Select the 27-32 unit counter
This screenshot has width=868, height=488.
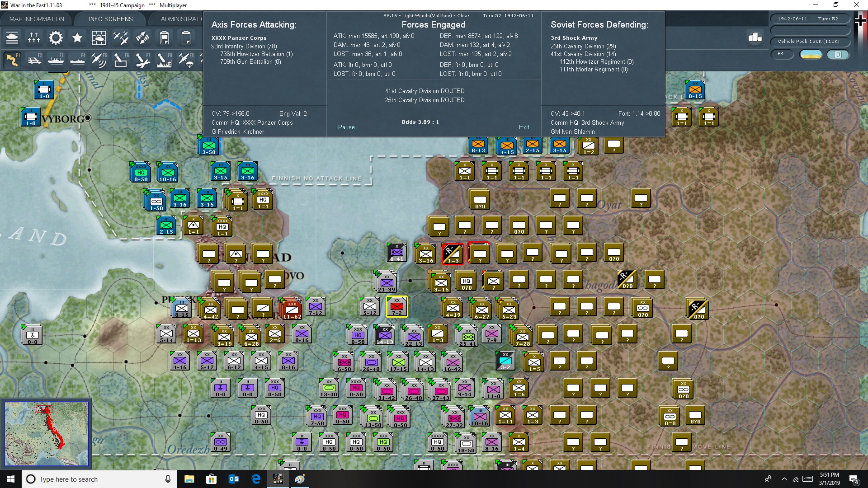[x=454, y=418]
